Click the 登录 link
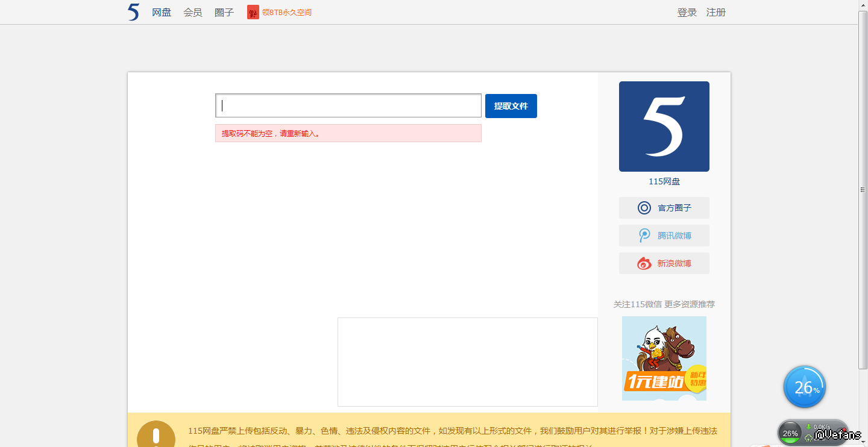Image resolution: width=868 pixels, height=447 pixels. [x=687, y=12]
